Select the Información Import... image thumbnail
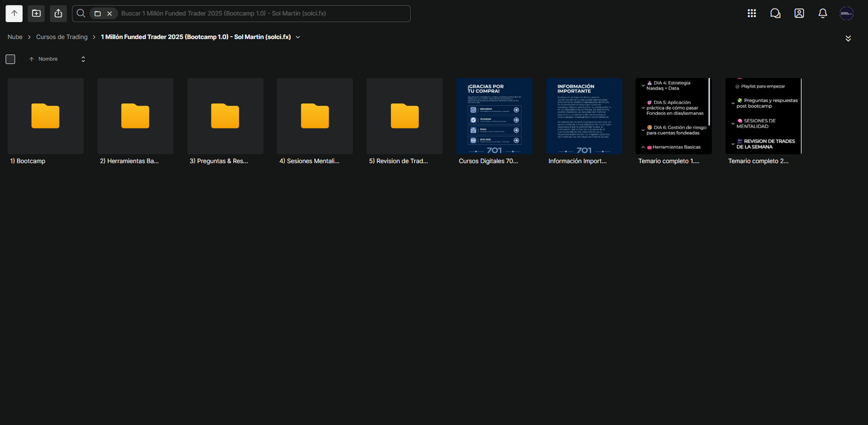The height and width of the screenshot is (425, 868). (584, 116)
